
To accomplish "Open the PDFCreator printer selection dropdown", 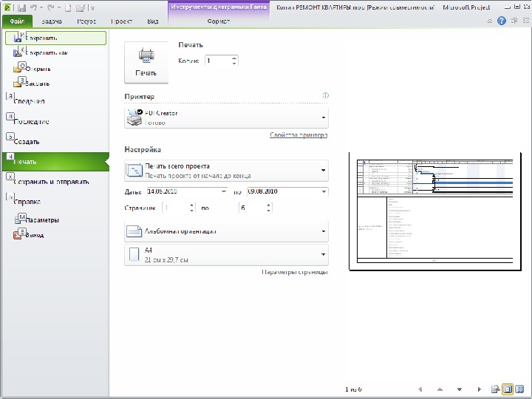I will click(x=226, y=117).
